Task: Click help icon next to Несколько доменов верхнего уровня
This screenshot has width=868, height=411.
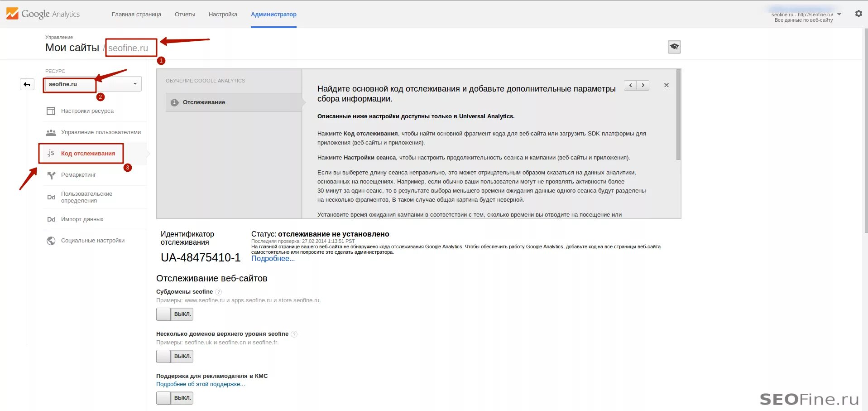Action: point(294,334)
